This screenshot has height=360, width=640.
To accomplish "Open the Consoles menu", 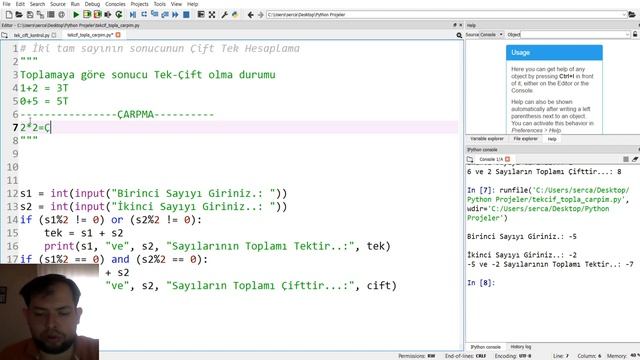I will pos(115,4).
